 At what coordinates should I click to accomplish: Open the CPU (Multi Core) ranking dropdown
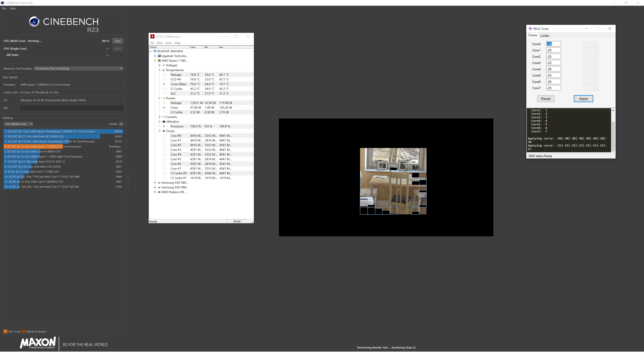(18, 124)
